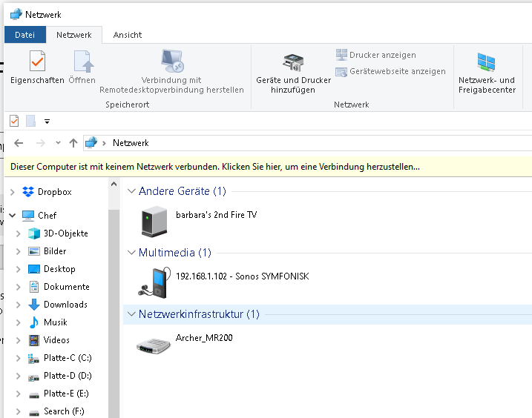This screenshot has width=532, height=418.
Task: Click Verbindung mit Remotedesktopverbindung herstellen
Action: tap(171, 72)
